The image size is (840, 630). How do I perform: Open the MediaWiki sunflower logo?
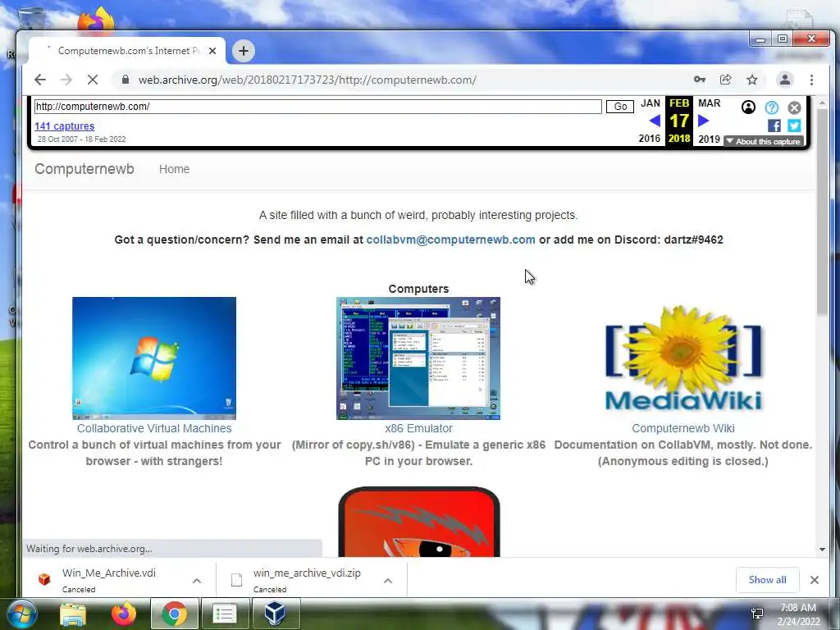click(683, 358)
